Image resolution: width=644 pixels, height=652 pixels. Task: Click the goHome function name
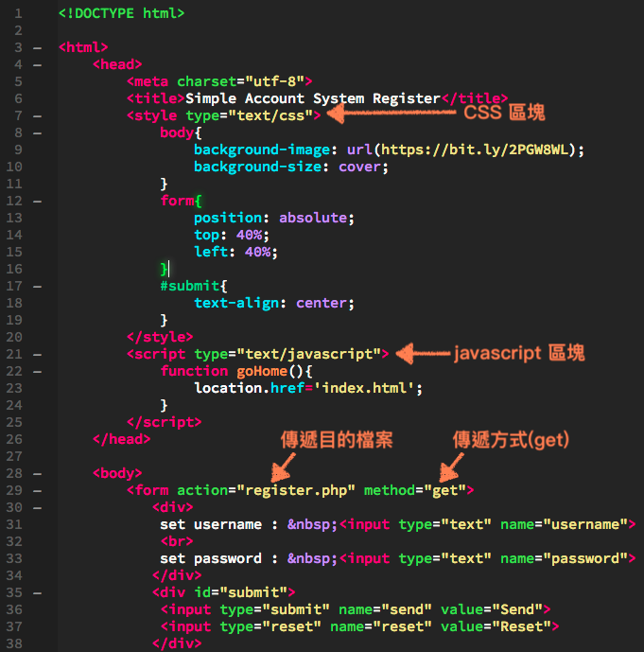pyautogui.click(x=262, y=371)
